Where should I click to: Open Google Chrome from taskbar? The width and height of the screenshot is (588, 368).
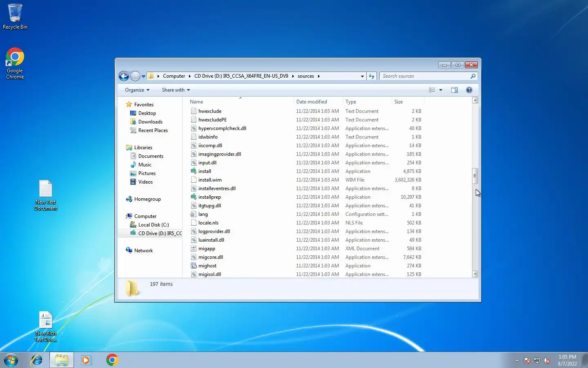click(112, 360)
